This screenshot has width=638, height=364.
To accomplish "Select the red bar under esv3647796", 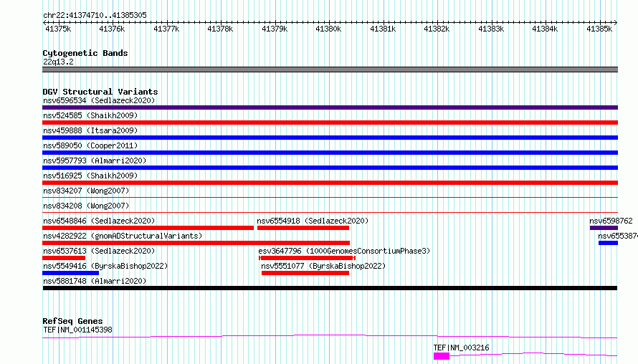I will [308, 258].
